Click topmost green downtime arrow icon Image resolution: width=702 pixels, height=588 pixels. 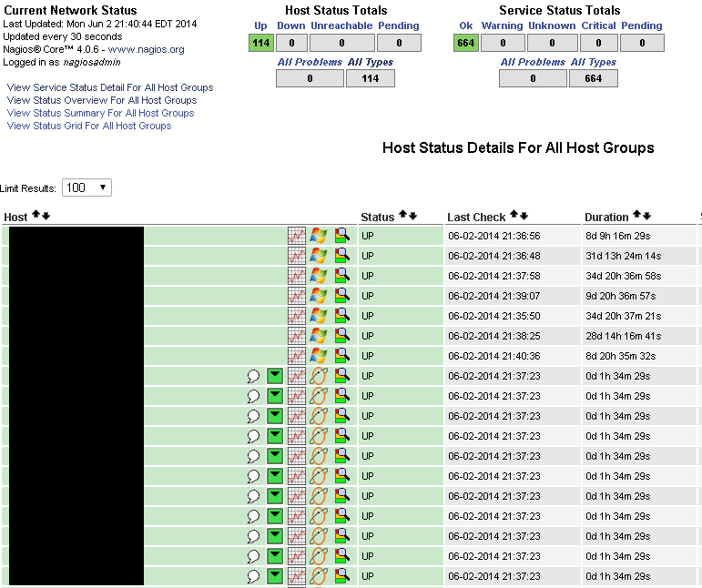[275, 376]
